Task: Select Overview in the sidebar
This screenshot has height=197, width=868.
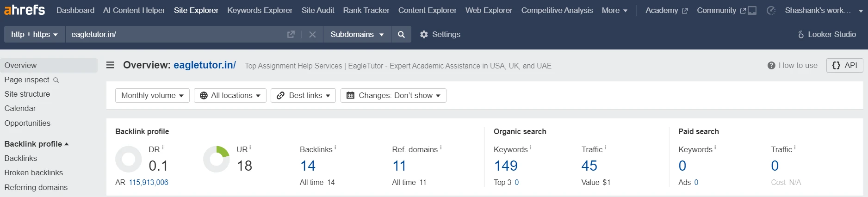Action: tap(49, 65)
